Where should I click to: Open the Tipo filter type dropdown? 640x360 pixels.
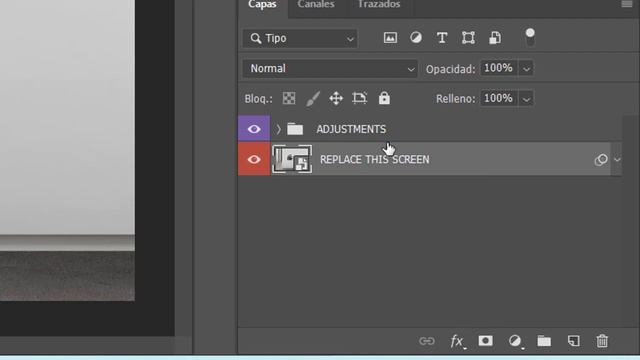(x=300, y=38)
